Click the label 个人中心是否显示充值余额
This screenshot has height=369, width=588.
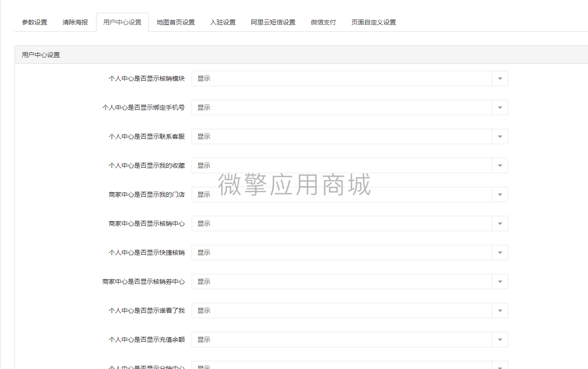(x=147, y=340)
